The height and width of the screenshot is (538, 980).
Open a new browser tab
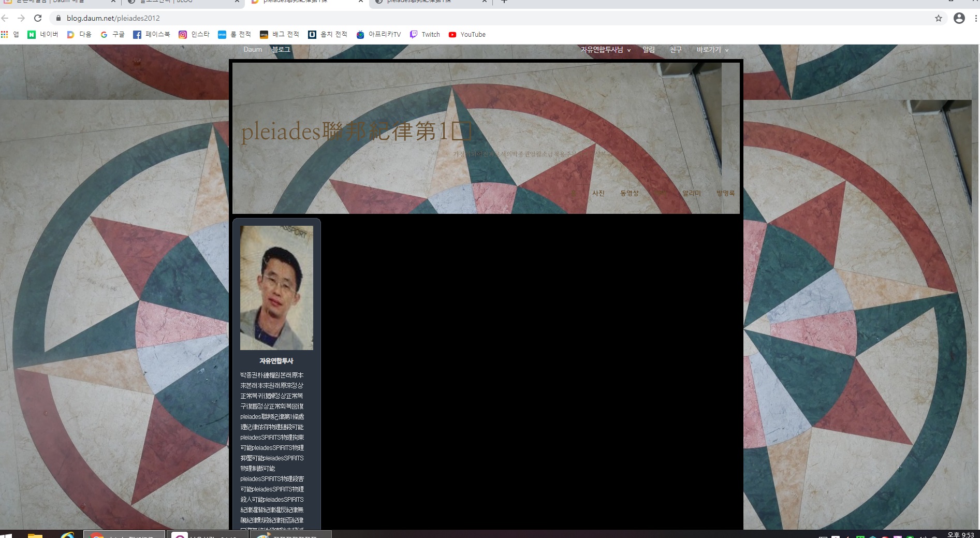coord(504,2)
